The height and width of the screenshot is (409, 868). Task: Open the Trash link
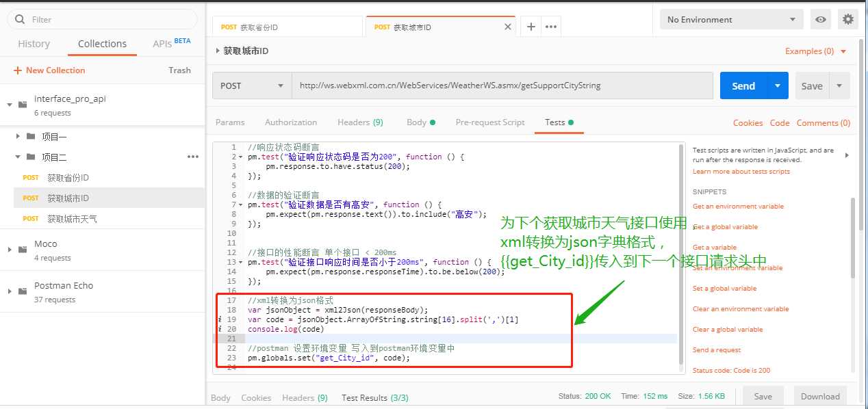(x=179, y=70)
